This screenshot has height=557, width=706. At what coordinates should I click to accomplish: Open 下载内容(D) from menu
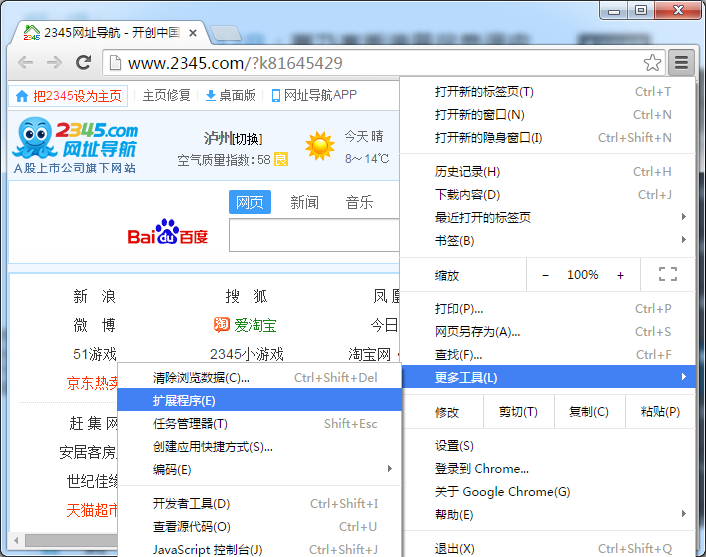(x=548, y=195)
